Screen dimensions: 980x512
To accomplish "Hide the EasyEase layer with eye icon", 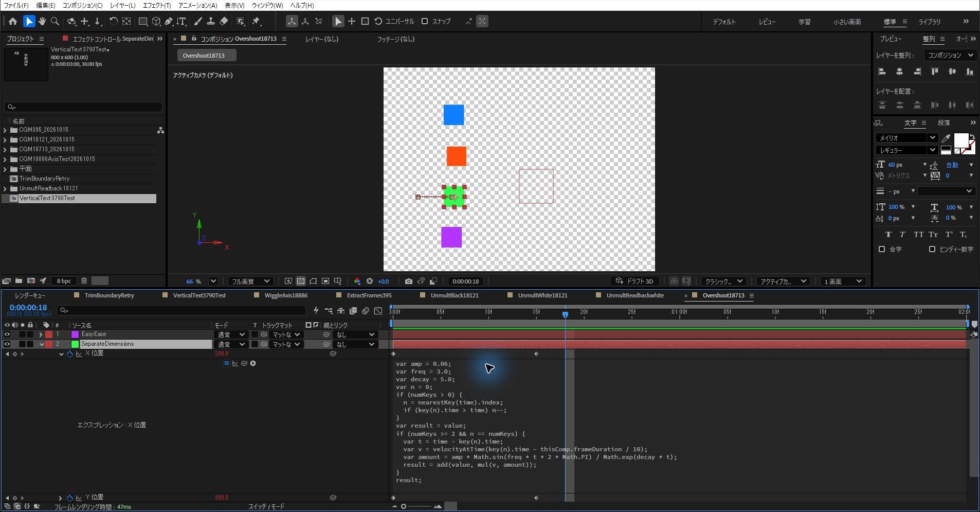I will [7, 334].
